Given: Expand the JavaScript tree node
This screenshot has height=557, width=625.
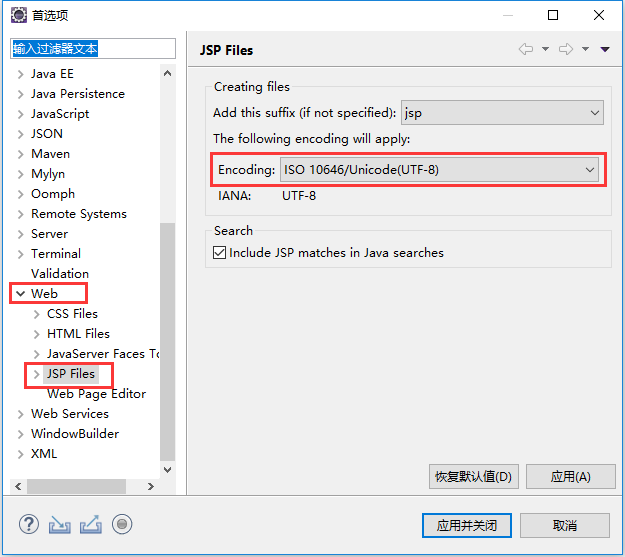Looking at the screenshot, I should click(x=21, y=114).
